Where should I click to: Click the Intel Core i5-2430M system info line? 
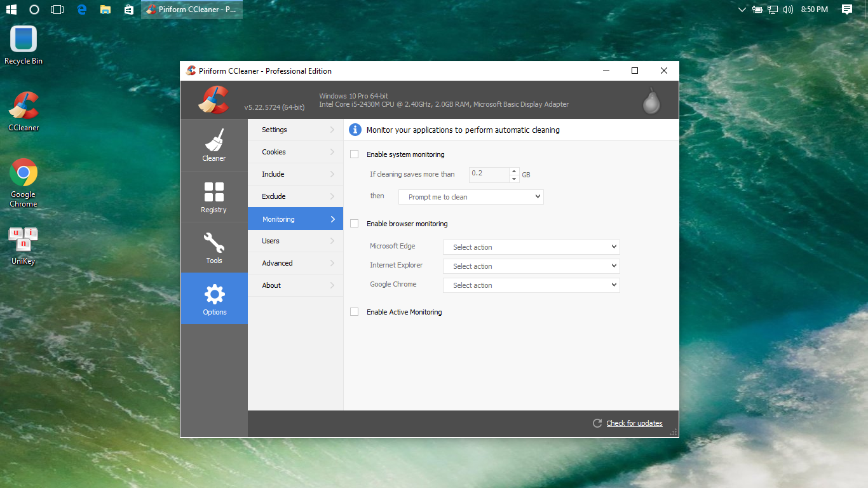pos(444,104)
